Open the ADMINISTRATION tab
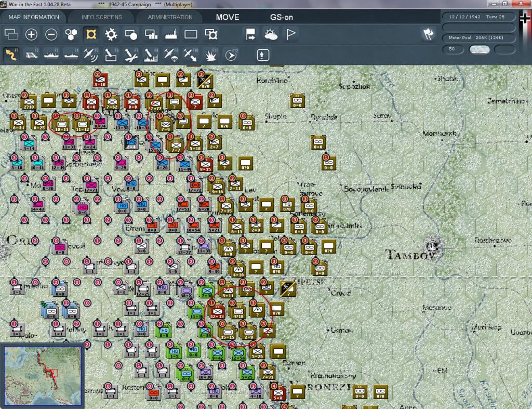 (x=170, y=17)
